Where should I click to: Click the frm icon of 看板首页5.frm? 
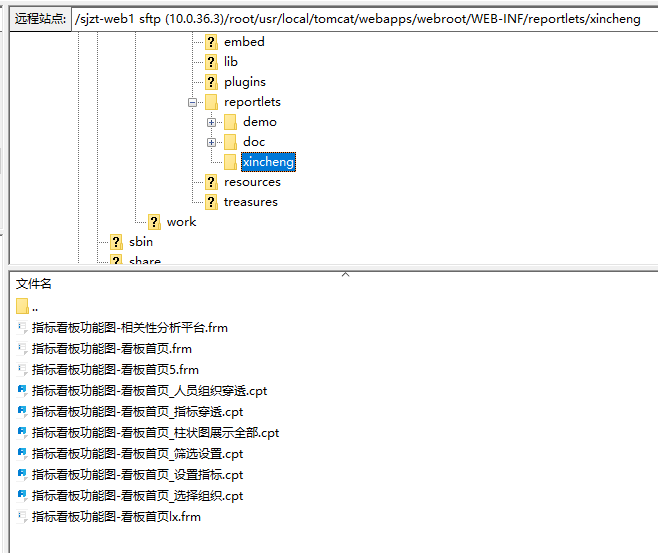pyautogui.click(x=22, y=369)
